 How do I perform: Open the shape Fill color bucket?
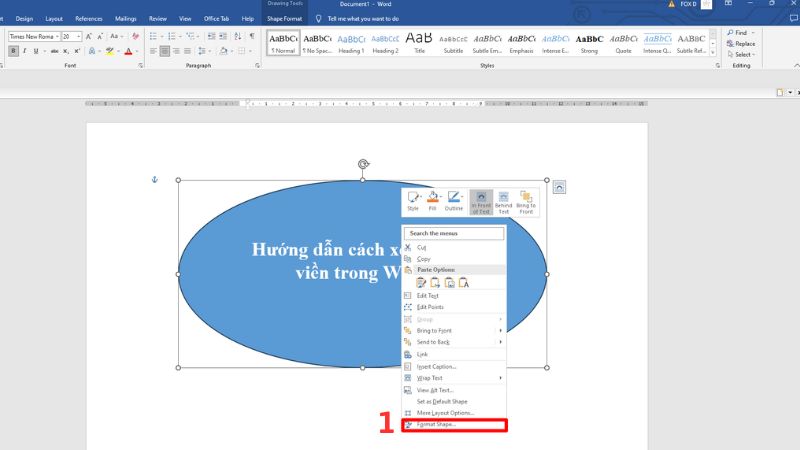[x=432, y=201]
